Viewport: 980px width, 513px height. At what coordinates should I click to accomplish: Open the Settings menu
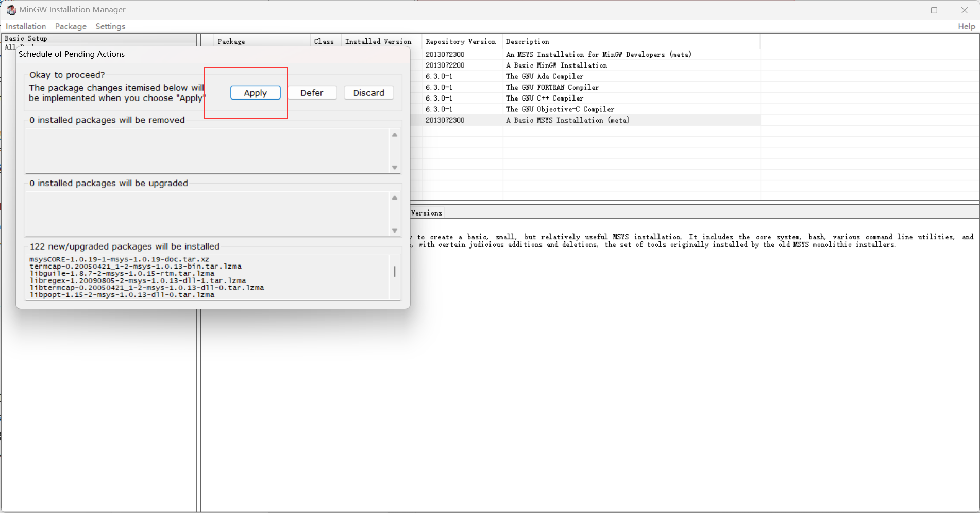click(110, 26)
